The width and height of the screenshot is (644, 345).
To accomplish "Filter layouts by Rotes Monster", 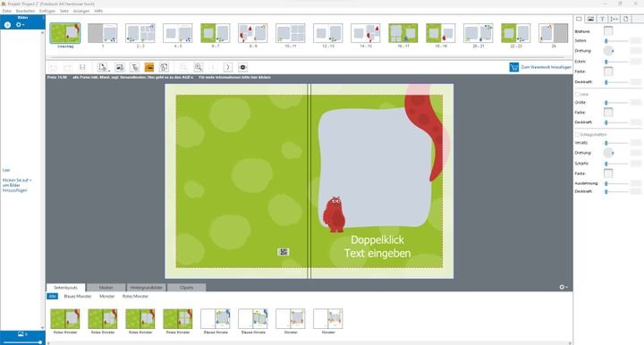I will pos(135,296).
